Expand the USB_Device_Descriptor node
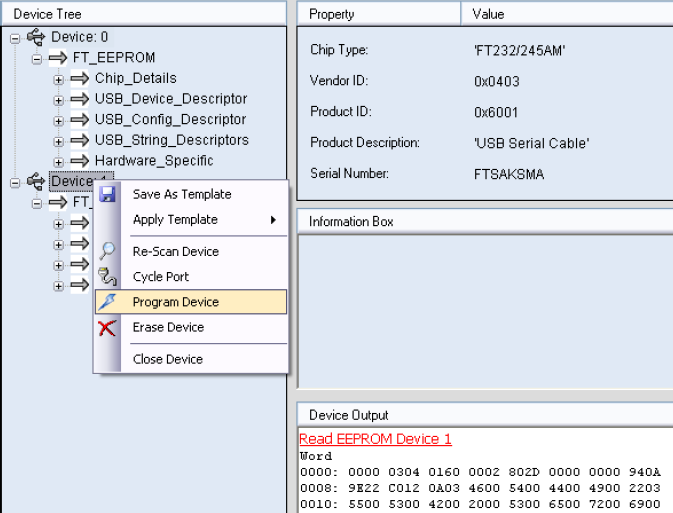673x513 pixels. point(59,100)
